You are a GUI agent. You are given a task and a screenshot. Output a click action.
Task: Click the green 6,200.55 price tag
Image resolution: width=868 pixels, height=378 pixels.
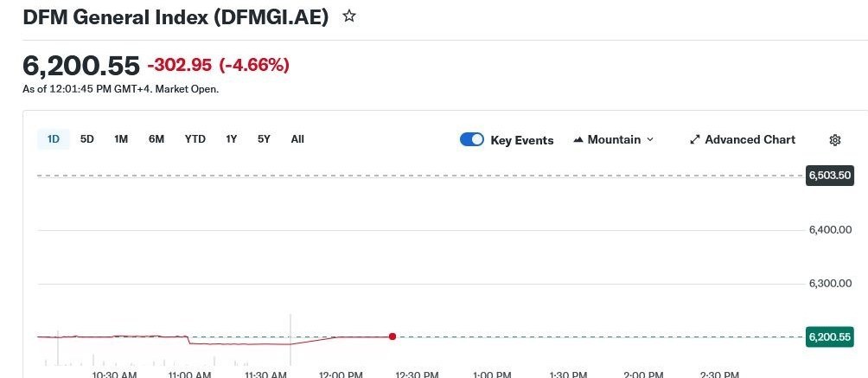click(830, 336)
